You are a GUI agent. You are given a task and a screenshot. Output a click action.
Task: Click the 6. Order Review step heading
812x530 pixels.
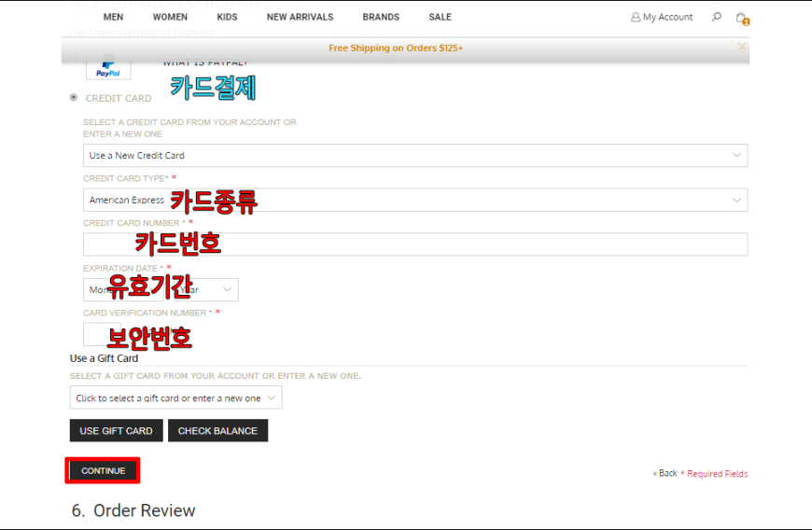133,510
